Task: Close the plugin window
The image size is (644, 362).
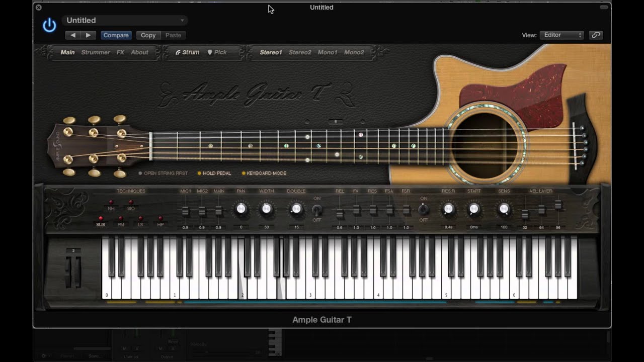Action: coord(39,8)
